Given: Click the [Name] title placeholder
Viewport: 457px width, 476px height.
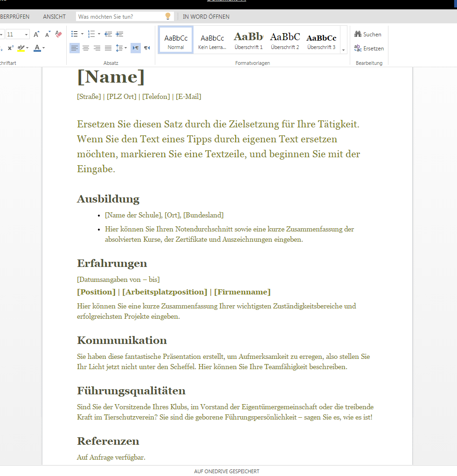Looking at the screenshot, I should coord(111,77).
